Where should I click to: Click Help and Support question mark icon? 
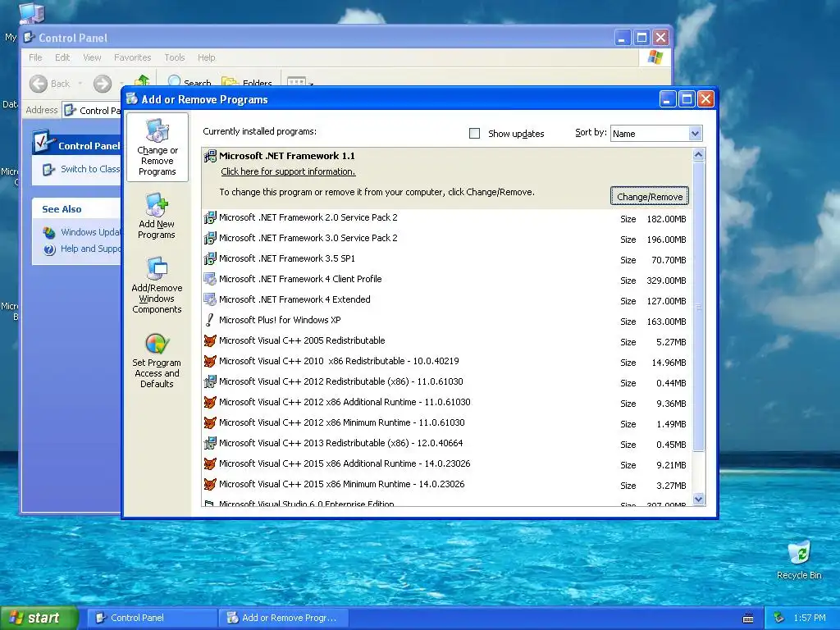pos(49,249)
